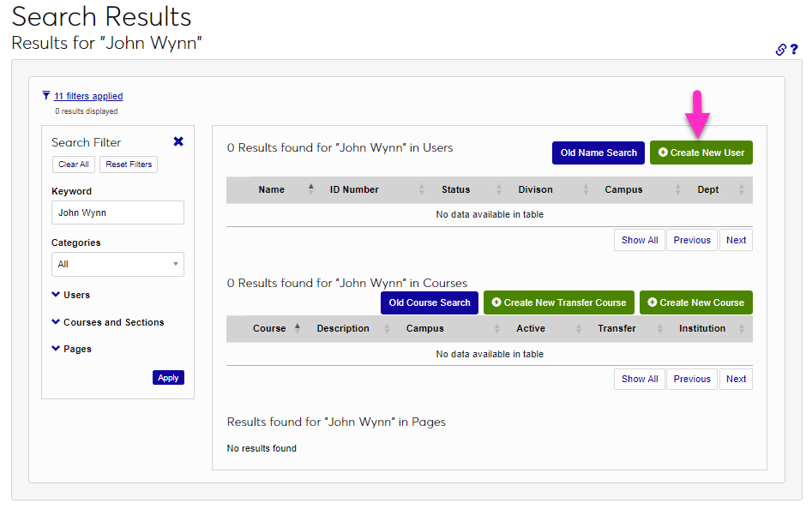Close Search Filter panel with X icon
The width and height of the screenshot is (812, 509).
[178, 141]
